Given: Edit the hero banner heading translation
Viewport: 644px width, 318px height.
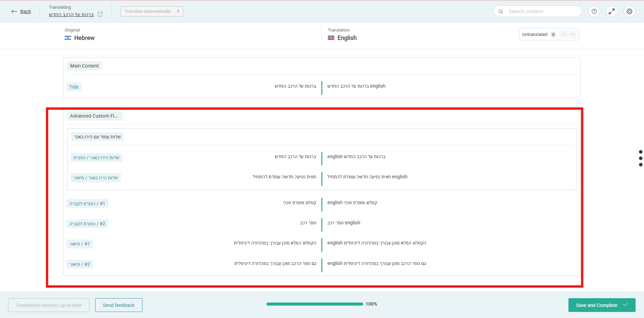Looking at the screenshot, I should [356, 157].
